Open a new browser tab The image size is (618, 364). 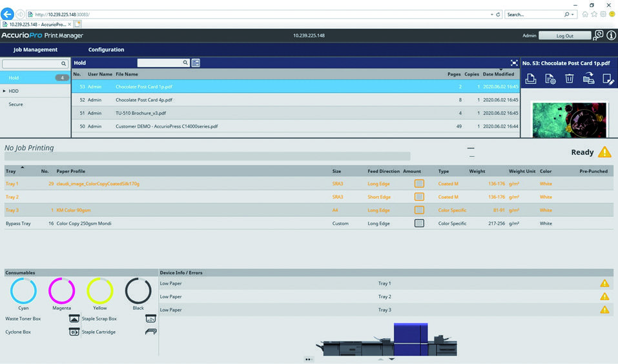click(x=77, y=25)
